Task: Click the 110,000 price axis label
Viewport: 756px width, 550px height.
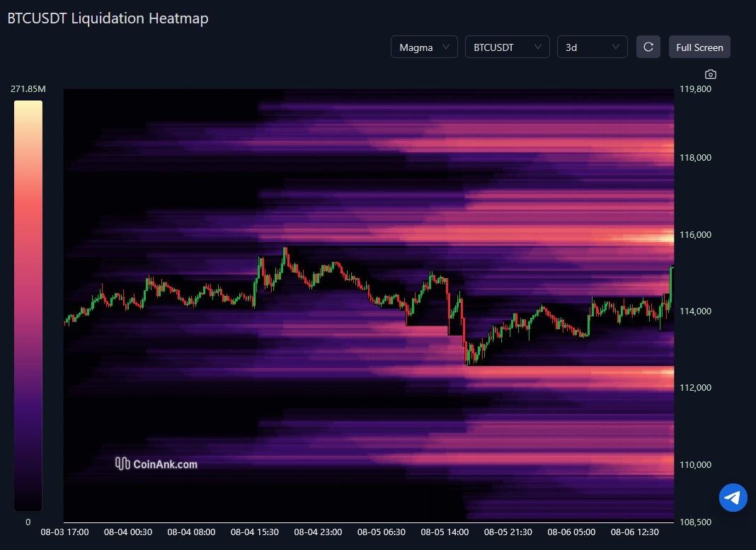Action: [695, 464]
